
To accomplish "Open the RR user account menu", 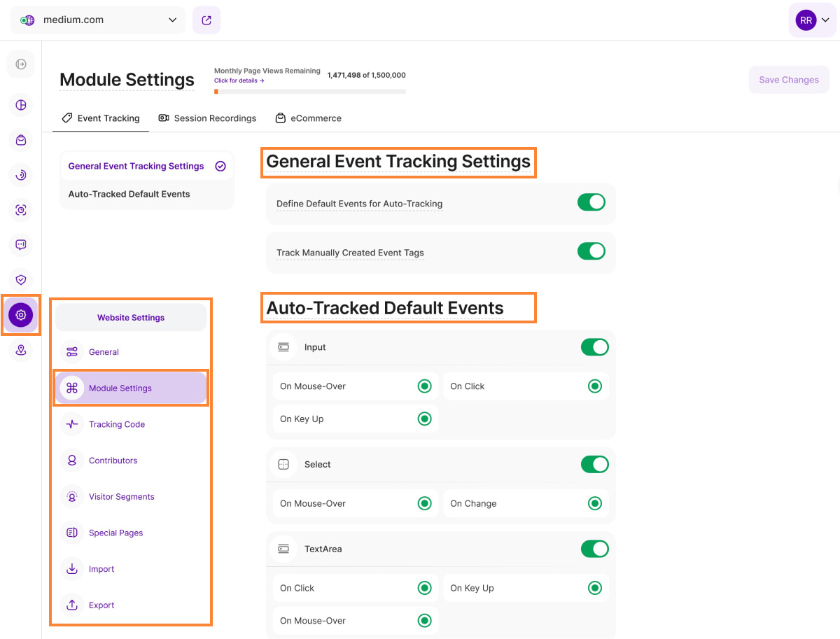I will (x=812, y=20).
